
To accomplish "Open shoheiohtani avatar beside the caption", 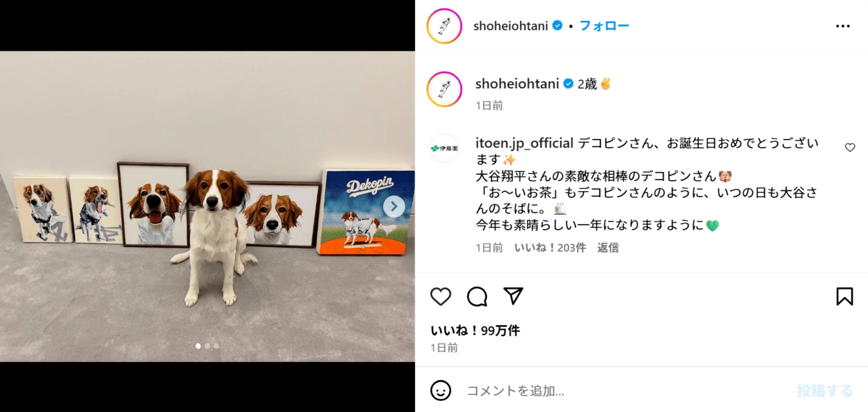I will 444,89.
